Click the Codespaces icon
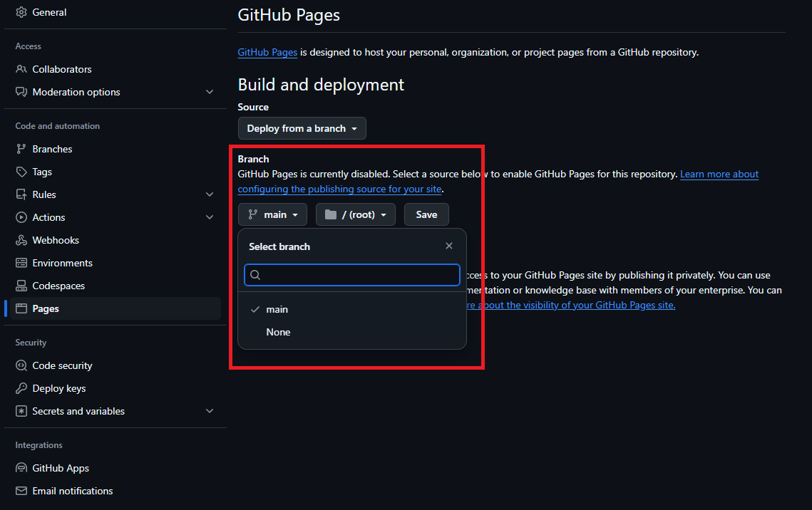This screenshot has width=812, height=510. [21, 286]
